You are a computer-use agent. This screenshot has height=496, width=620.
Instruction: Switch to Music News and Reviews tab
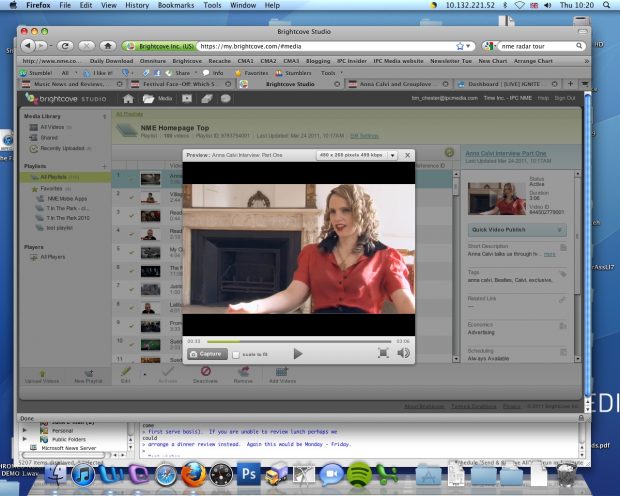[x=72, y=84]
